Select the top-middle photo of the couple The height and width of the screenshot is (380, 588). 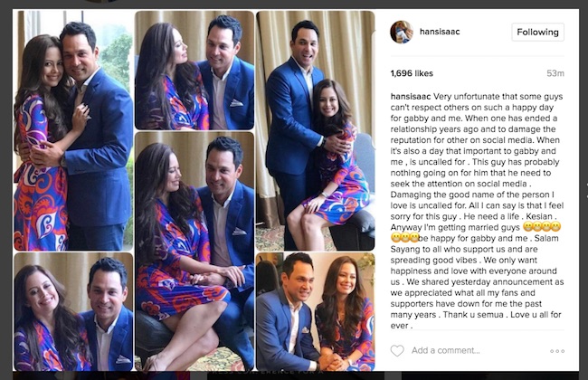click(x=194, y=71)
